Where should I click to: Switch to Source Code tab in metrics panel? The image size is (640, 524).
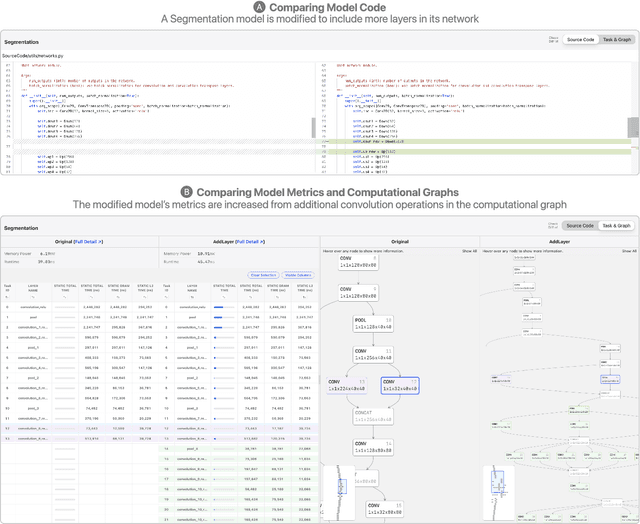(x=581, y=226)
